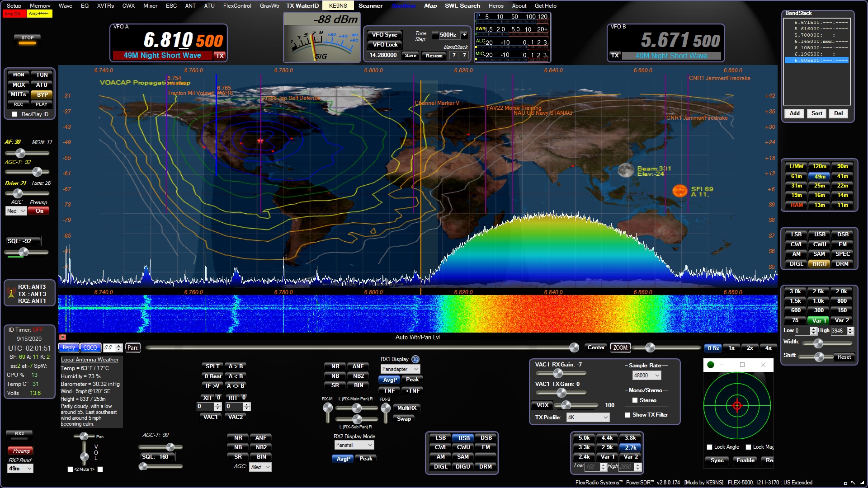
Task: Click the resize grip in the bottom-right corner
Action: 863,483
